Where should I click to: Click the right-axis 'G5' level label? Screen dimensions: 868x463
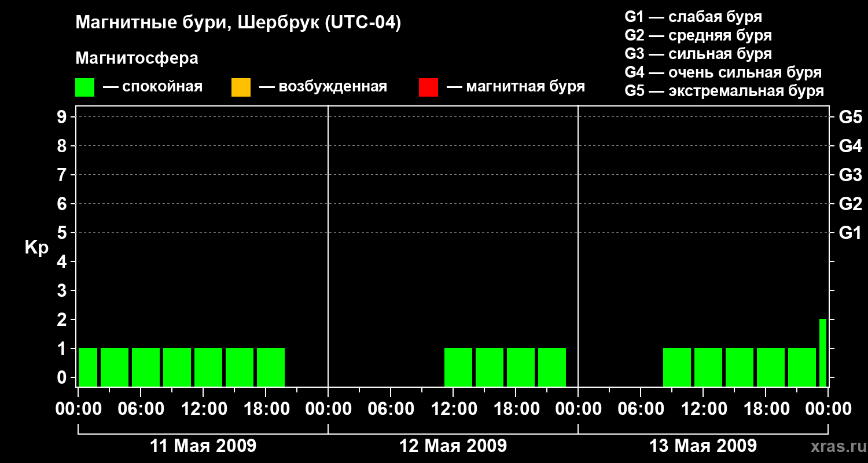click(x=850, y=117)
